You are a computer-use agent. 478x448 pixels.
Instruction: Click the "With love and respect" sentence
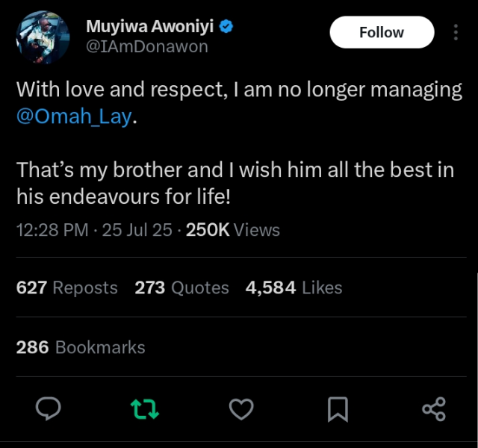239,91
